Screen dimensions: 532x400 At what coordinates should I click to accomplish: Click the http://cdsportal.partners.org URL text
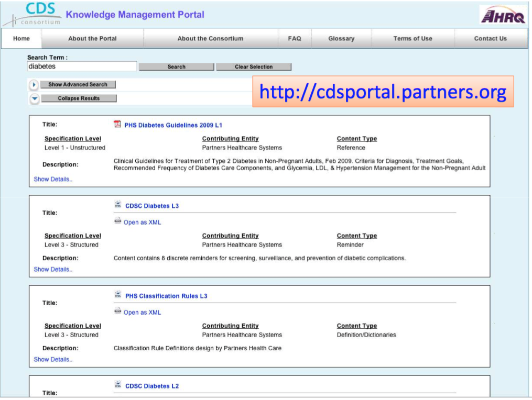click(x=383, y=92)
